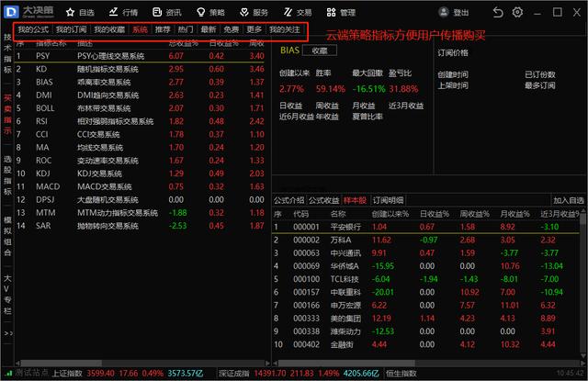Select the MACD交易系统 row

click(x=140, y=186)
